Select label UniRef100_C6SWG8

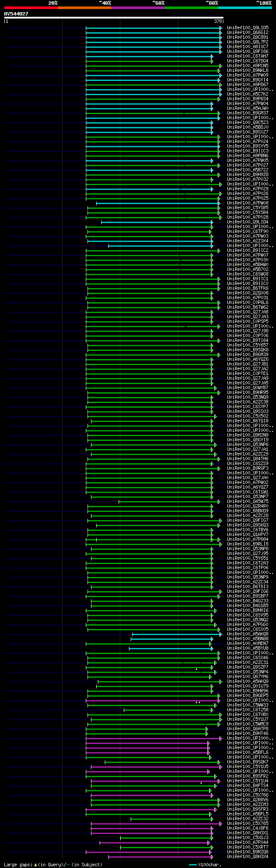248,274
